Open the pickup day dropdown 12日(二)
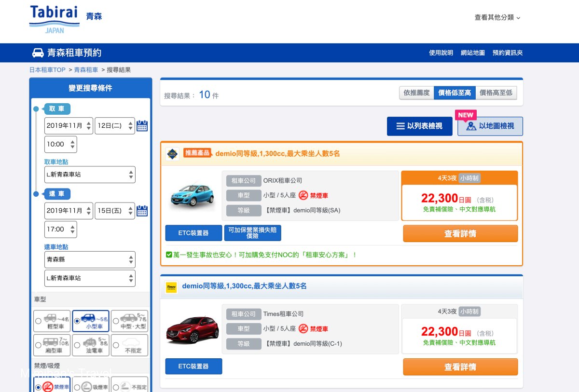Viewport: 579px width, 392px height. 115,126
